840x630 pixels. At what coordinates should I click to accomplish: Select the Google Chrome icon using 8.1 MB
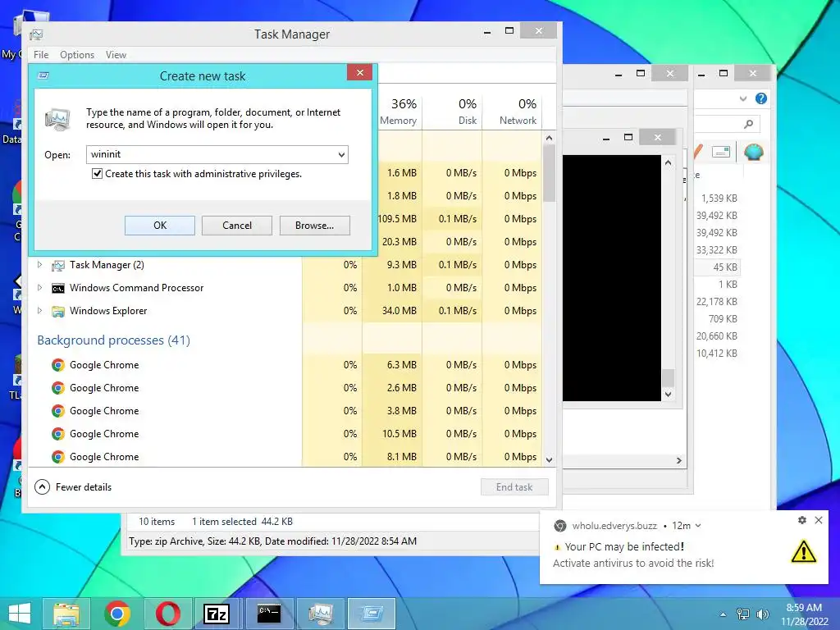pos(58,457)
